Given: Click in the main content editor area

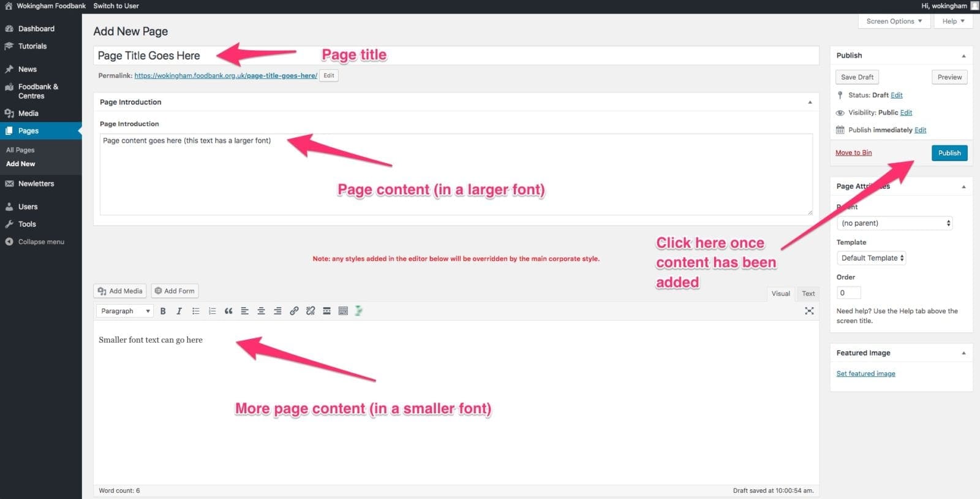Looking at the screenshot, I should (x=456, y=403).
